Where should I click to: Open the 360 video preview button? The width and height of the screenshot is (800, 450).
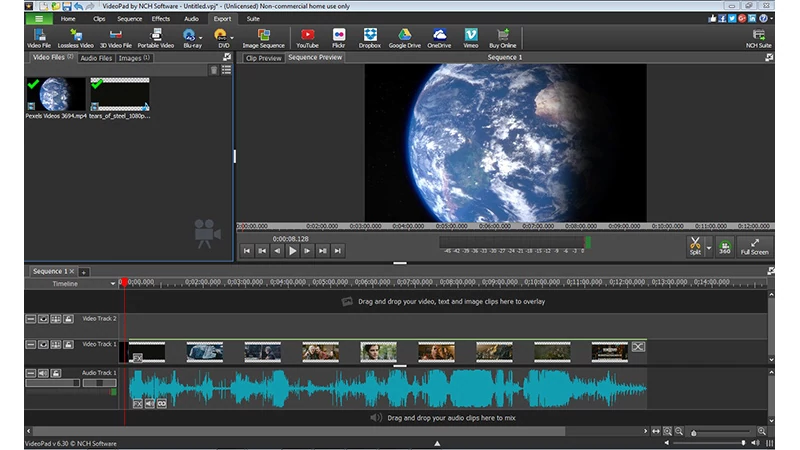point(724,247)
